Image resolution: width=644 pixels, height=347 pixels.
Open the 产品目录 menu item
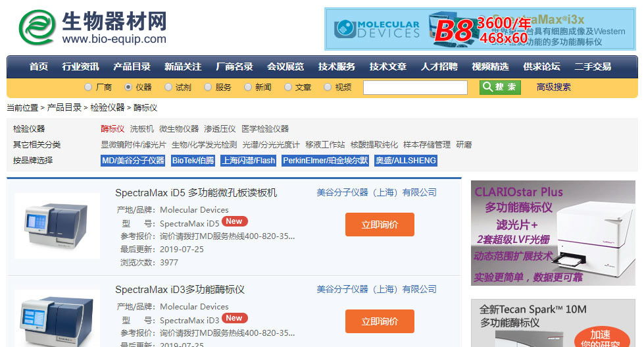(132, 67)
